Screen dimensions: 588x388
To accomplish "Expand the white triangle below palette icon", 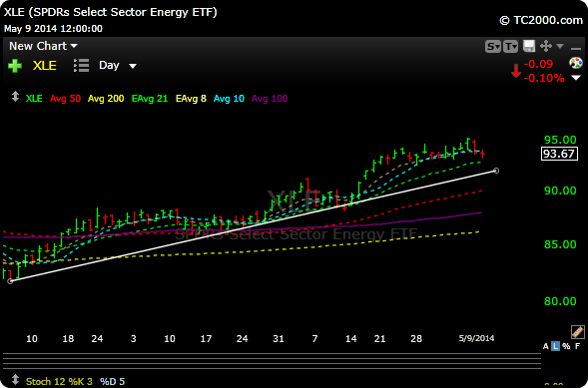I will point(576,78).
